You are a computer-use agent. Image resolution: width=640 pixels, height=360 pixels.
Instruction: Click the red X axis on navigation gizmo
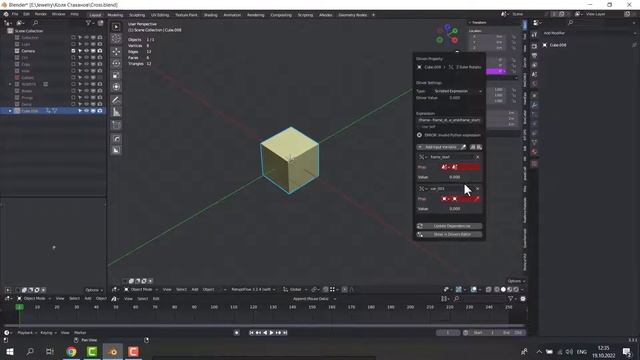[x=455, y=40]
